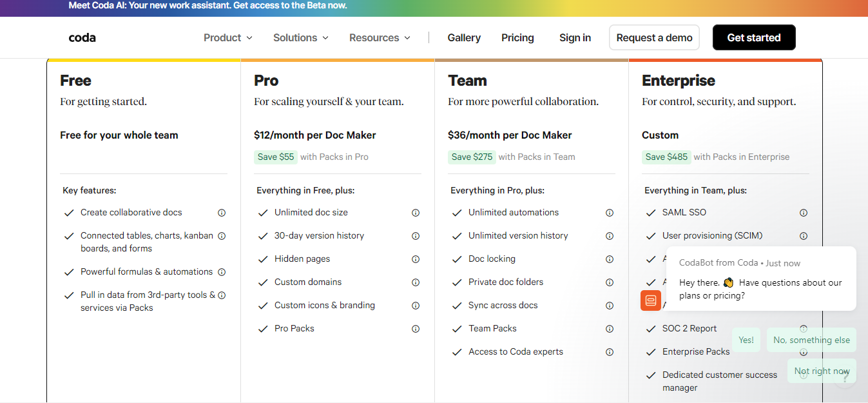This screenshot has height=403, width=868.
Task: Click the Team plan heading
Action: point(467,81)
